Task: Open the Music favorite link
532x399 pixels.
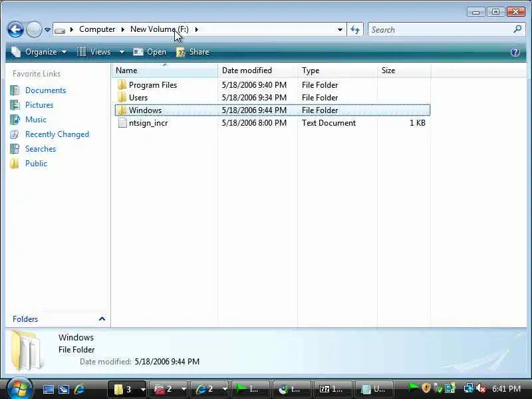Action: pos(36,120)
